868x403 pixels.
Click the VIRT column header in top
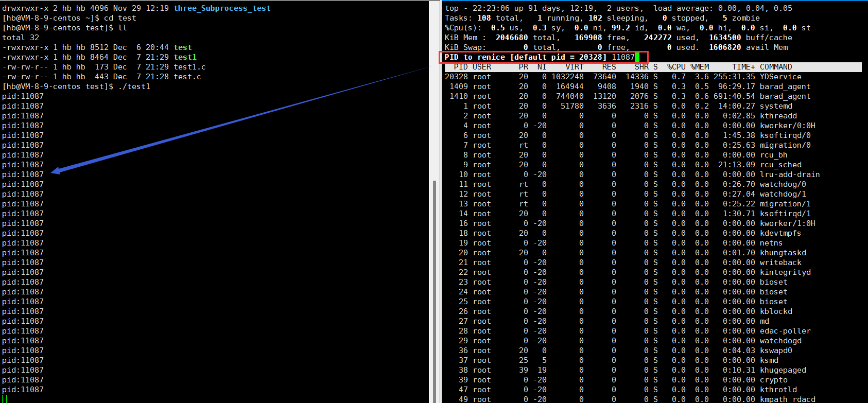[574, 67]
